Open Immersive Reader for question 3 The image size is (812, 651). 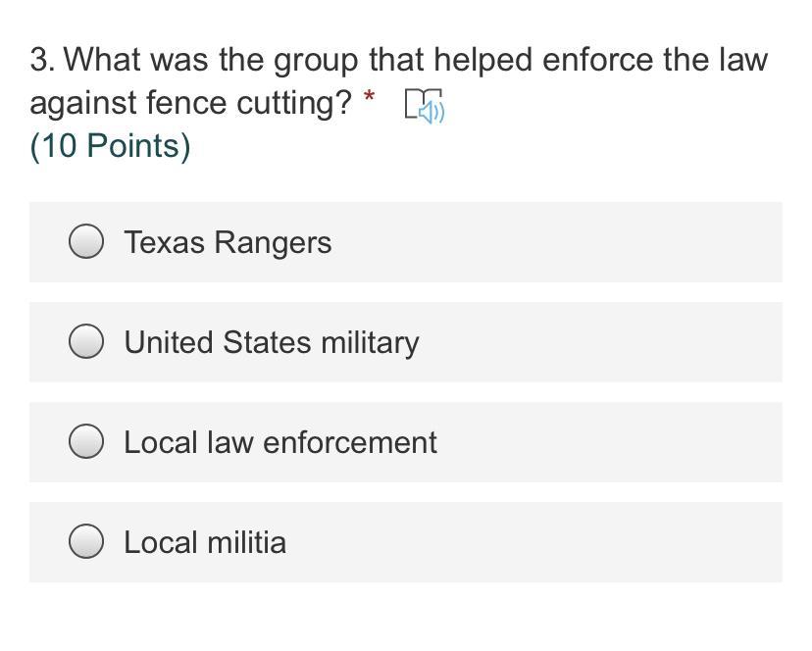point(424,106)
